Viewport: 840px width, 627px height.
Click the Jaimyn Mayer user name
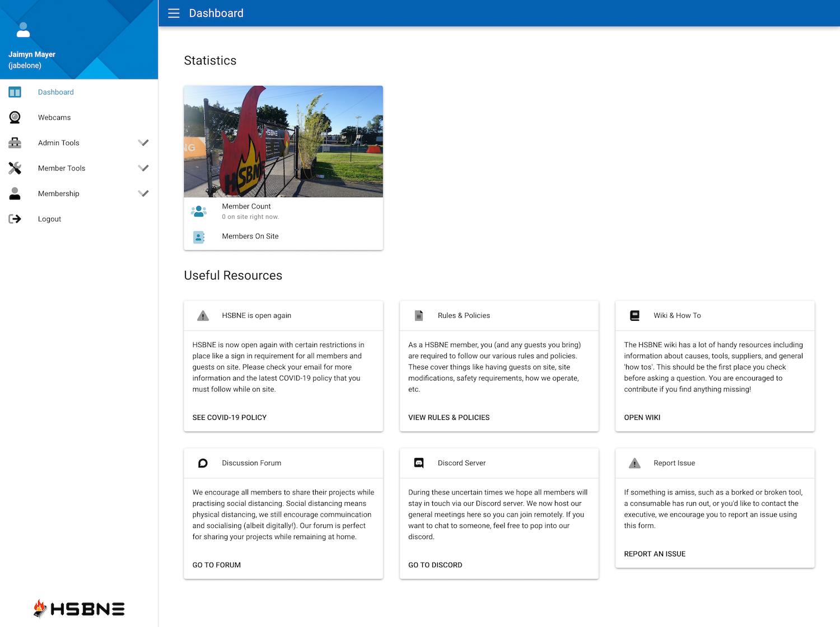32,54
